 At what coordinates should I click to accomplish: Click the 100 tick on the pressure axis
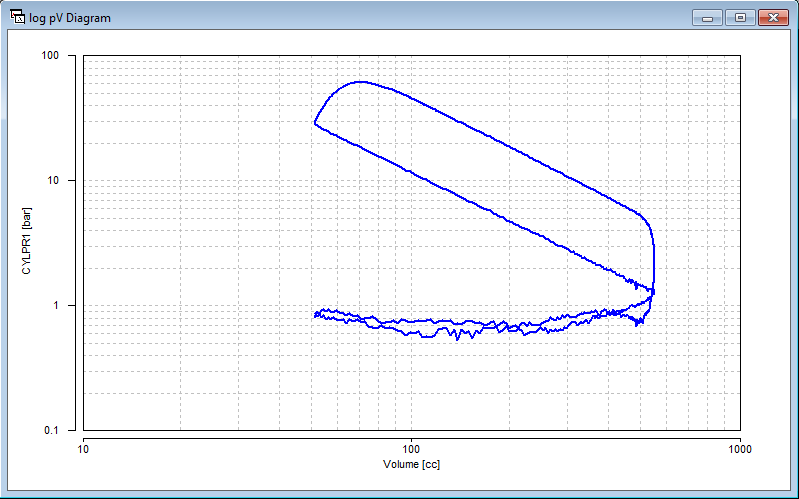pos(67,56)
